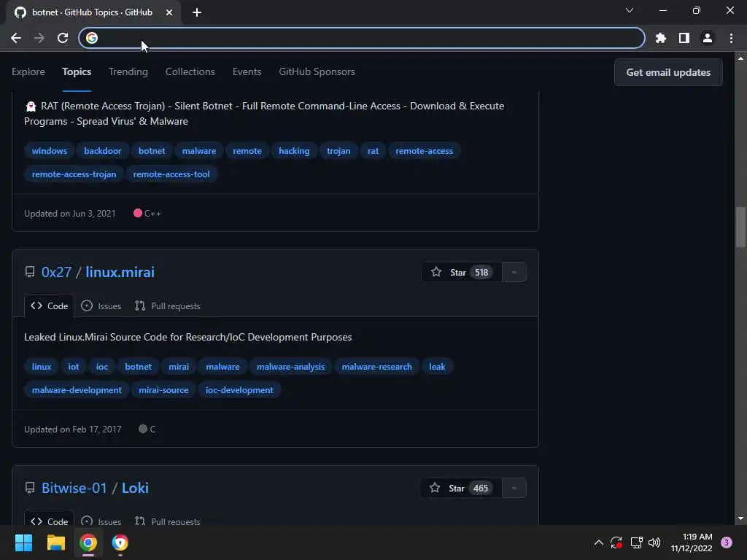The width and height of the screenshot is (747, 560).
Task: Show hidden system tray icons
Action: 599,542
